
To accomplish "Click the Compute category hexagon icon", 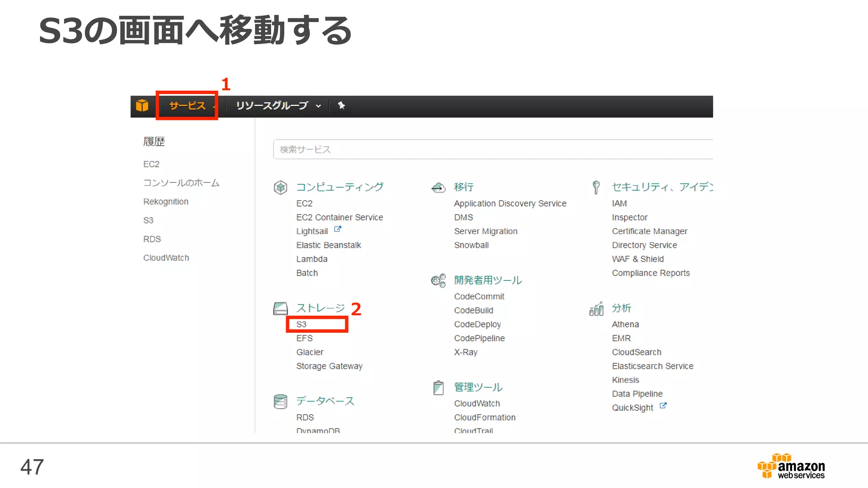I will 281,187.
